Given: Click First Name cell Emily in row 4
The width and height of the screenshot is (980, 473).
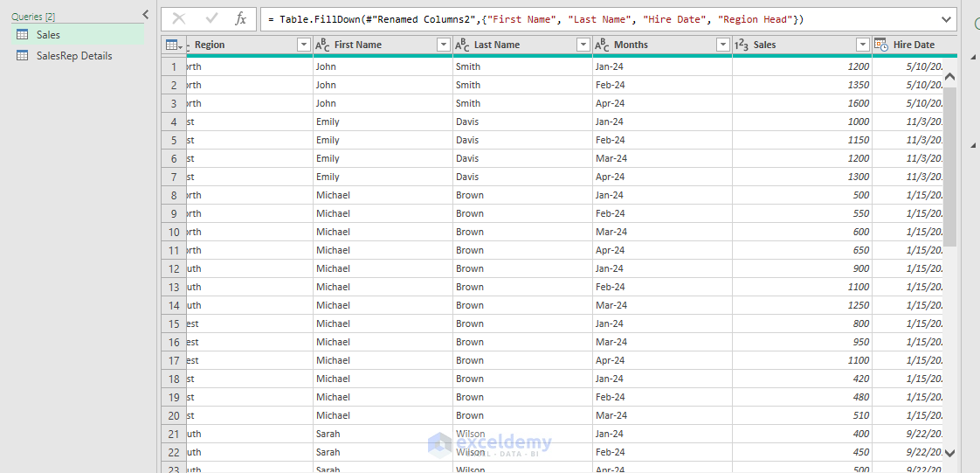Looking at the screenshot, I should [x=383, y=122].
